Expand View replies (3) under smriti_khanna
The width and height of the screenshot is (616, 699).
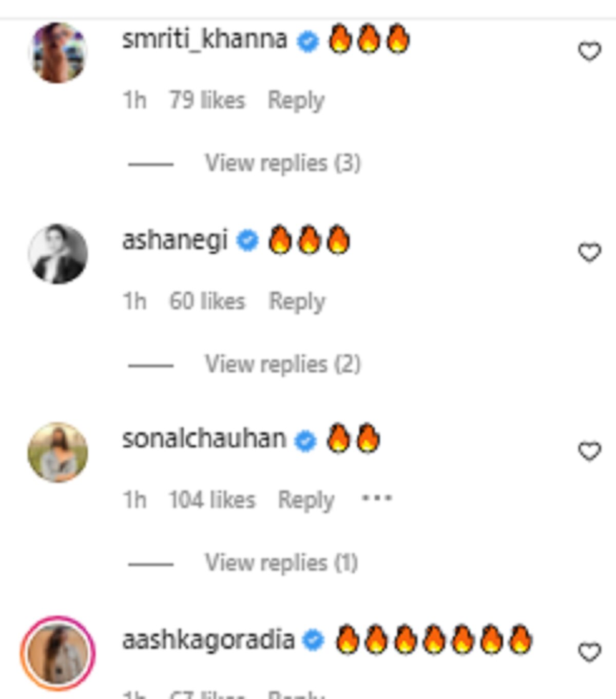tap(283, 163)
